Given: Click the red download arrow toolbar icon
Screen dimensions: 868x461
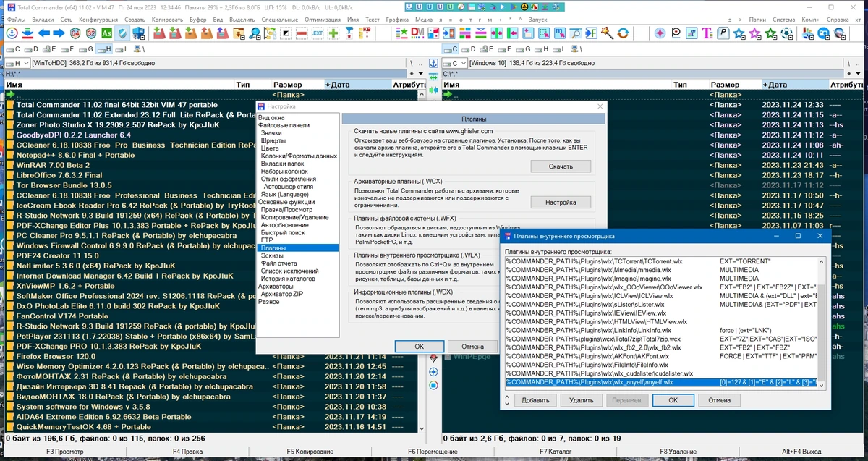Looking at the screenshot, I should pyautogui.click(x=27, y=33).
